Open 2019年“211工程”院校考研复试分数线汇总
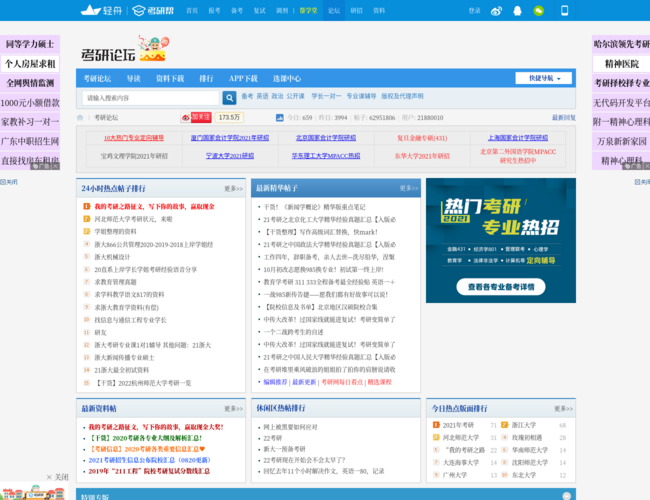The height and width of the screenshot is (500, 650). pyautogui.click(x=149, y=471)
